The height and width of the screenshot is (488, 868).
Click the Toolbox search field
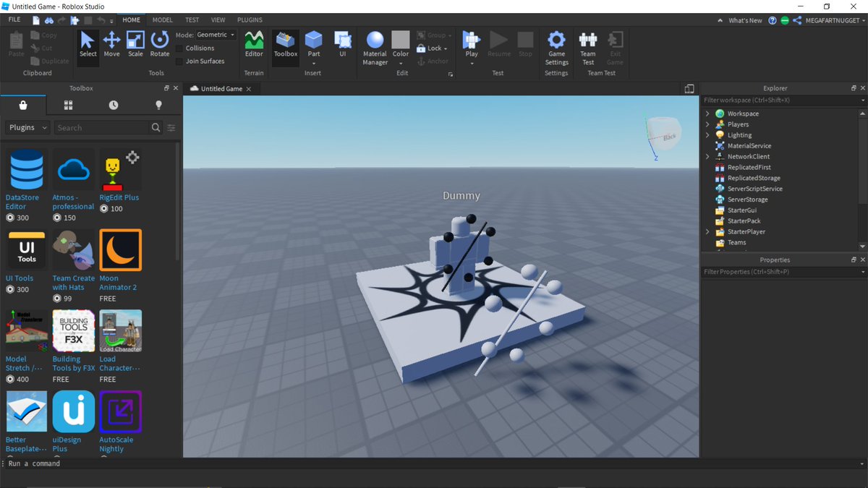click(x=101, y=127)
